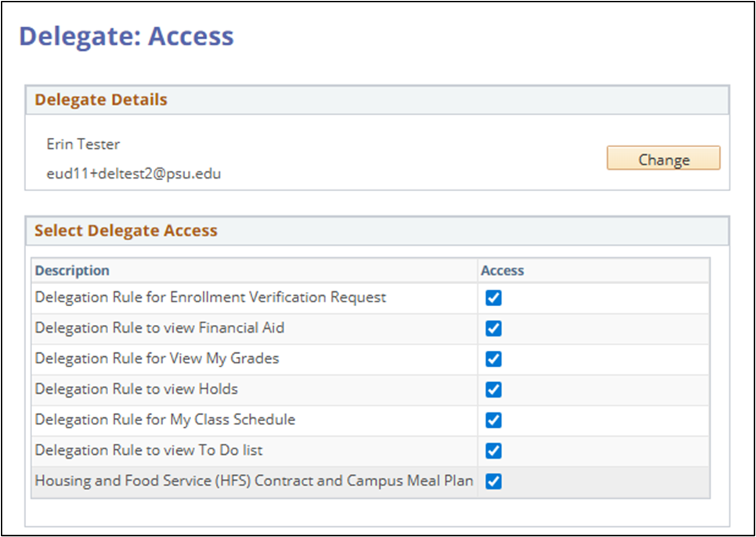Disable View My Grades access checkbox
Viewport: 756px width, 537px height.
[494, 359]
